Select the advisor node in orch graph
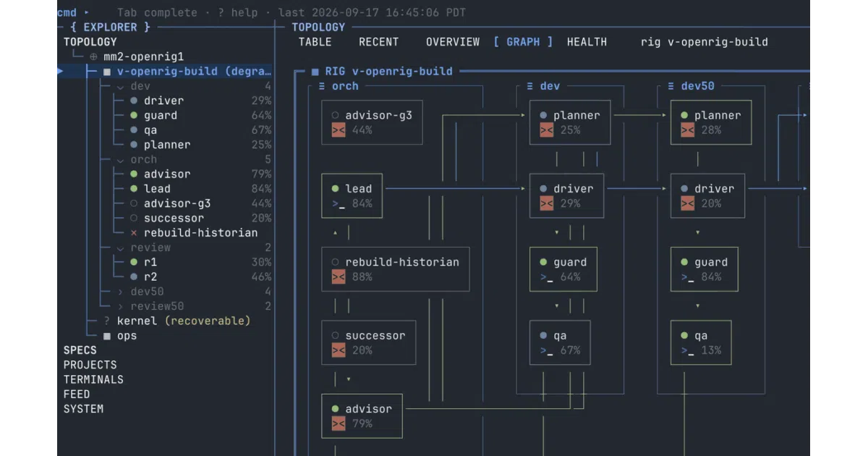 (362, 416)
